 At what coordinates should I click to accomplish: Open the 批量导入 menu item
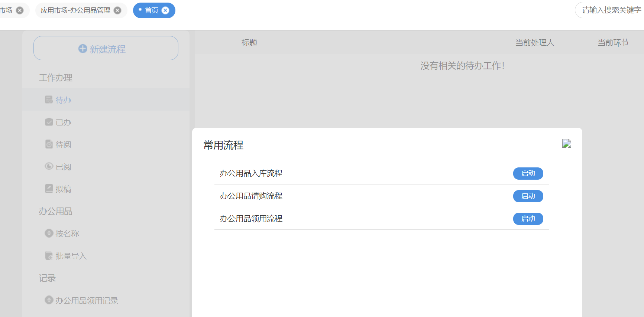pyautogui.click(x=106, y=255)
